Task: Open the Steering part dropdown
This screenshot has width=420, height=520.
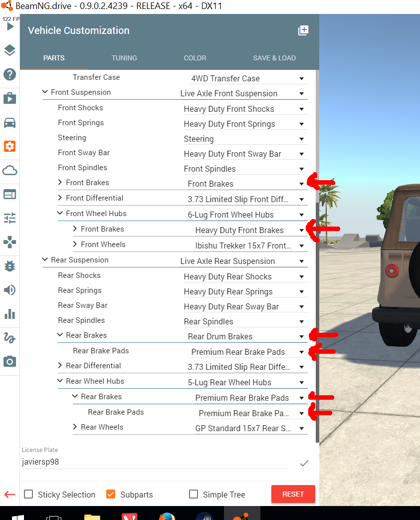Action: click(x=245, y=139)
